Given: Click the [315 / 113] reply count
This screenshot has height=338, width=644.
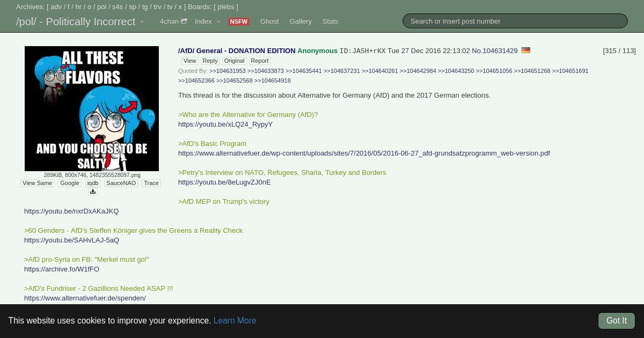Looking at the screenshot, I should (x=619, y=50).
